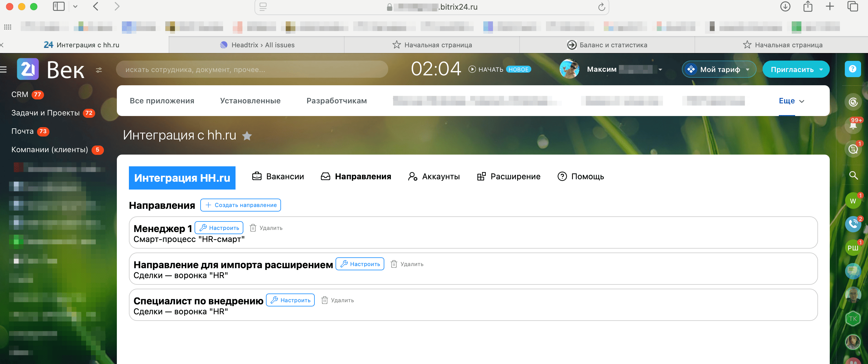Viewport: 868px width, 364px height.
Task: Click Настроить for Специалист по внедрению
Action: click(290, 300)
